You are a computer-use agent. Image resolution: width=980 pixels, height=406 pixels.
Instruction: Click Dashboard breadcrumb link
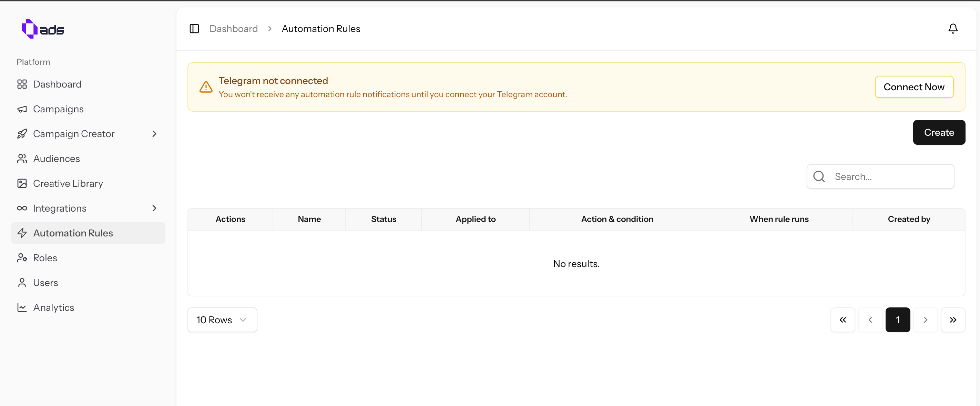pos(234,29)
